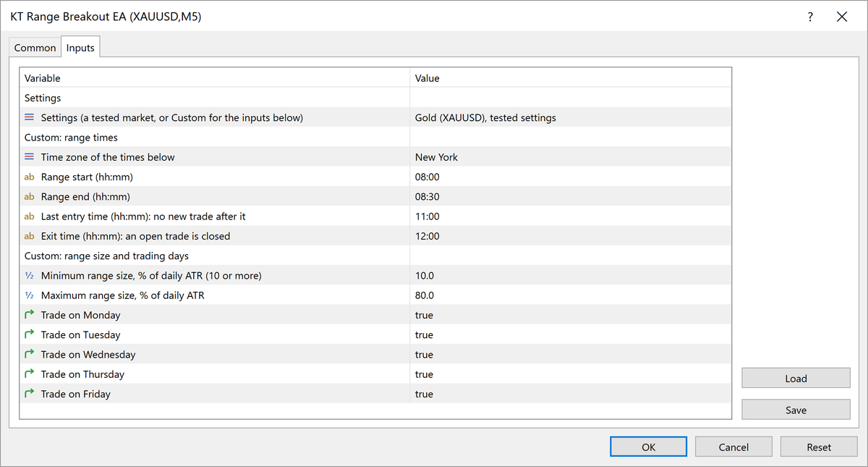Click the Reset button
The width and height of the screenshot is (868, 467).
click(819, 447)
